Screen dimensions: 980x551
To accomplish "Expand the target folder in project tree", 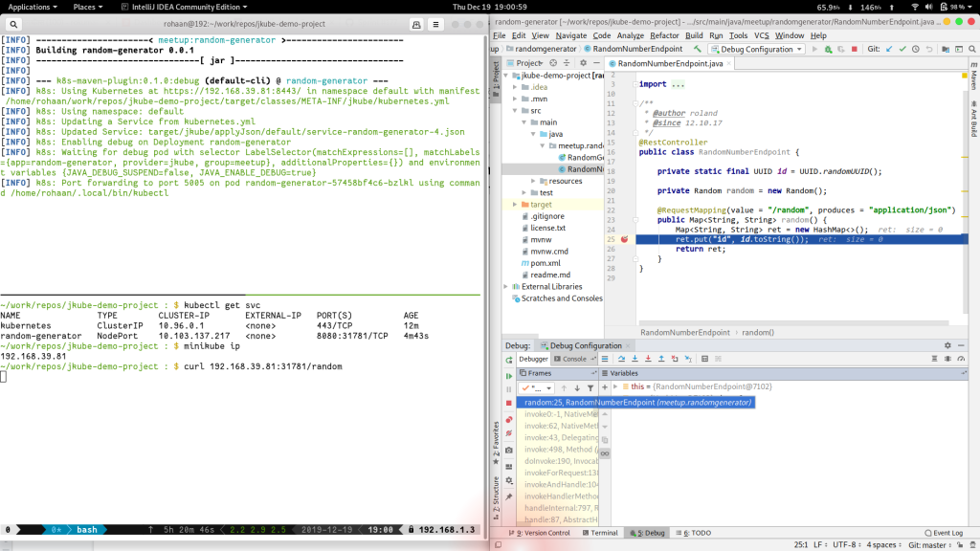I will [516, 205].
